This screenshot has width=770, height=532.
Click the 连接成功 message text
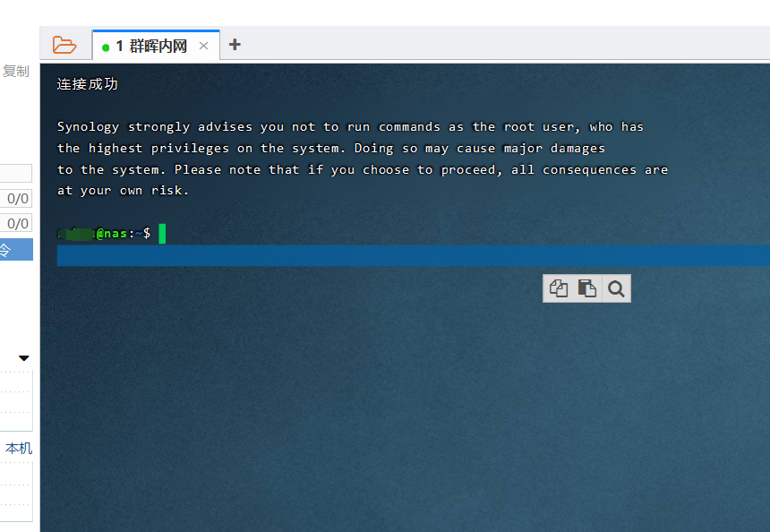click(x=88, y=84)
